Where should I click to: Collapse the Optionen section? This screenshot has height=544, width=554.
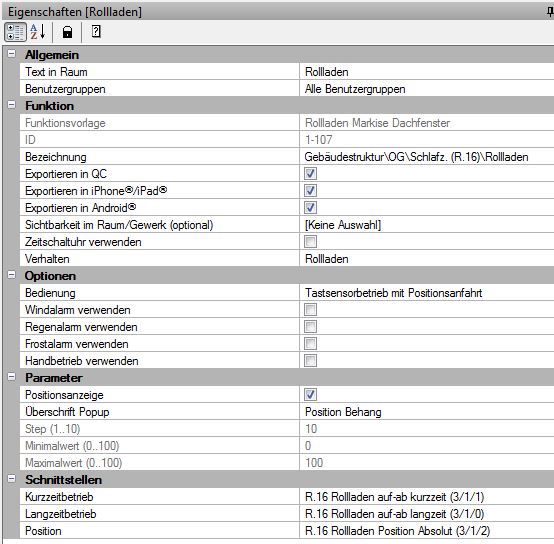12,275
